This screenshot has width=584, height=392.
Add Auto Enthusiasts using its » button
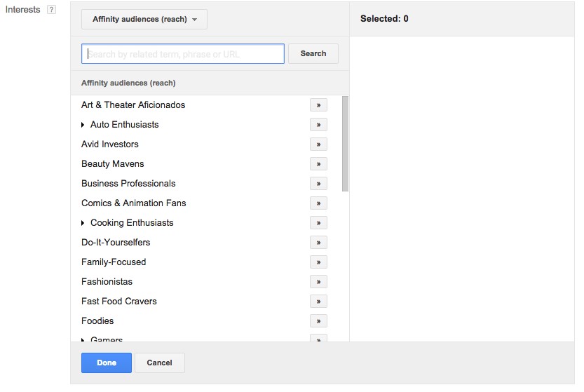(x=318, y=125)
